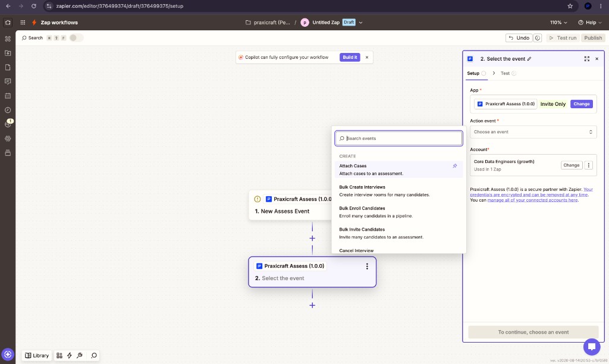
Task: Click Build it in Copilot banner
Action: 350,58
